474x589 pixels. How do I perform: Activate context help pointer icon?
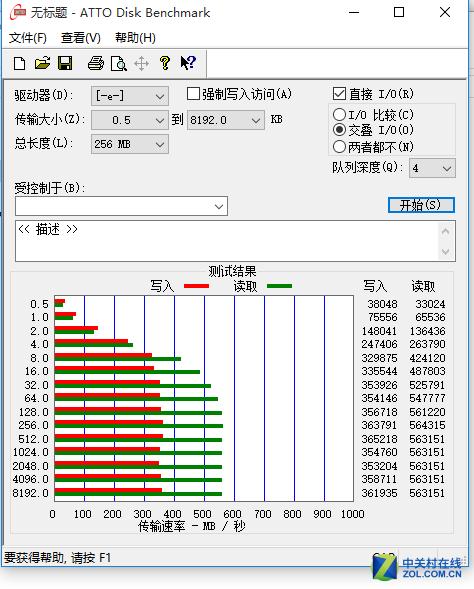(188, 62)
